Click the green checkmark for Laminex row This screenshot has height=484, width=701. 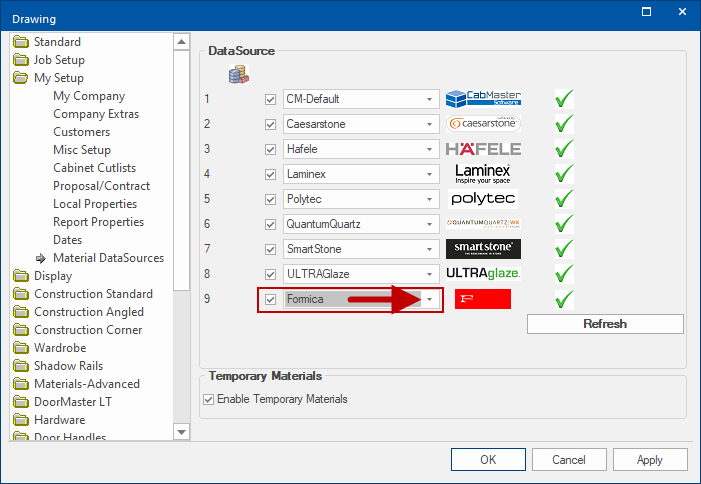coord(564,174)
